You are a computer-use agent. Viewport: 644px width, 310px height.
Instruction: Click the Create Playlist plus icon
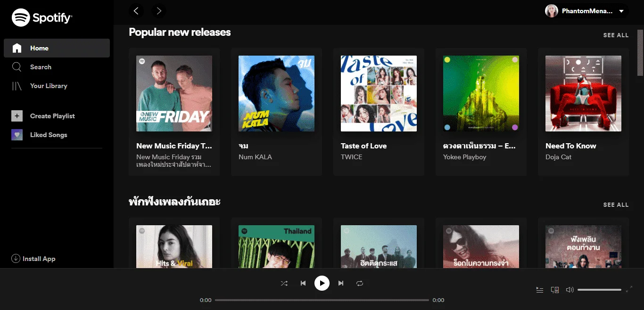coord(17,116)
